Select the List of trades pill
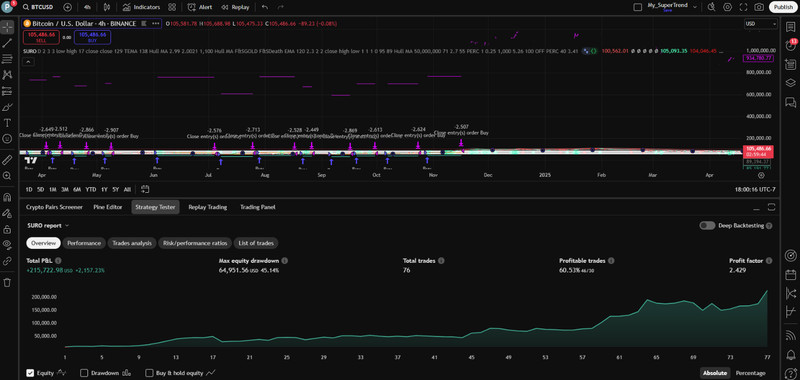Viewport: 800px width, 380px height. coord(257,243)
